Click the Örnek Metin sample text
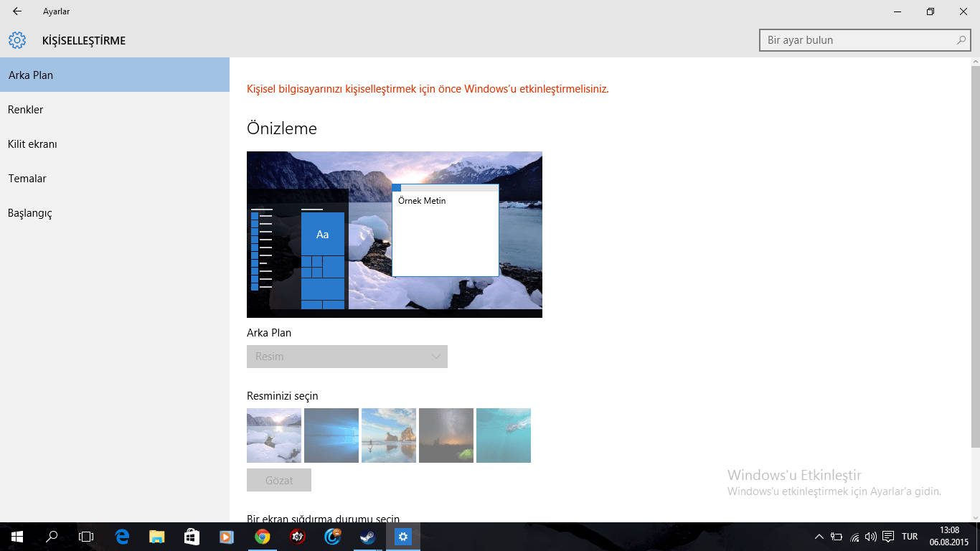 [422, 201]
